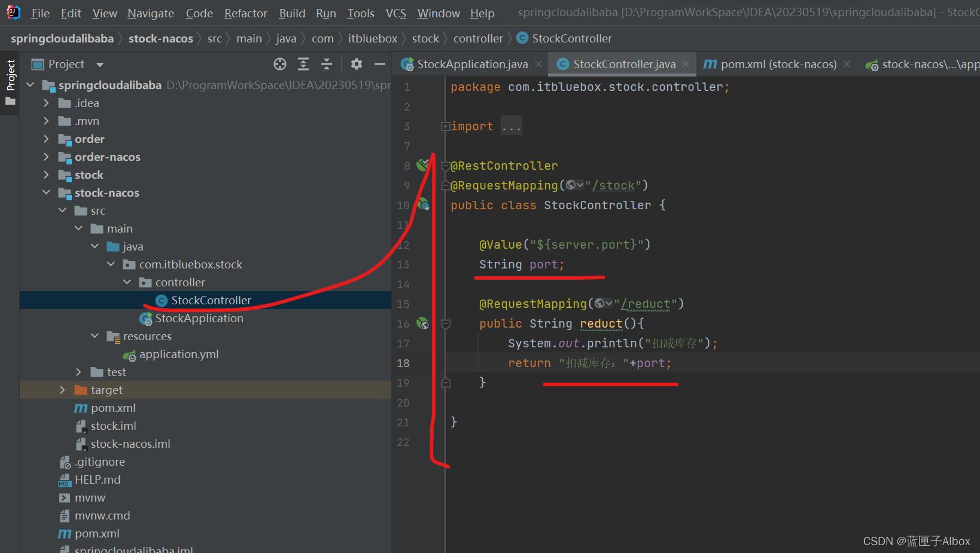Toggle the Project sidebar tool button
Screen dimensions: 980x553
coord(10,83)
